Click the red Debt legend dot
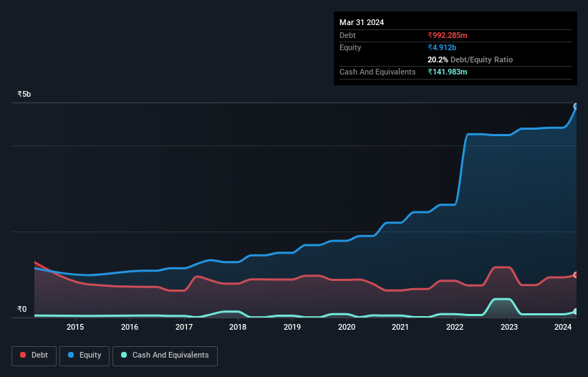Screen dimensions: 588x377 [23, 355]
